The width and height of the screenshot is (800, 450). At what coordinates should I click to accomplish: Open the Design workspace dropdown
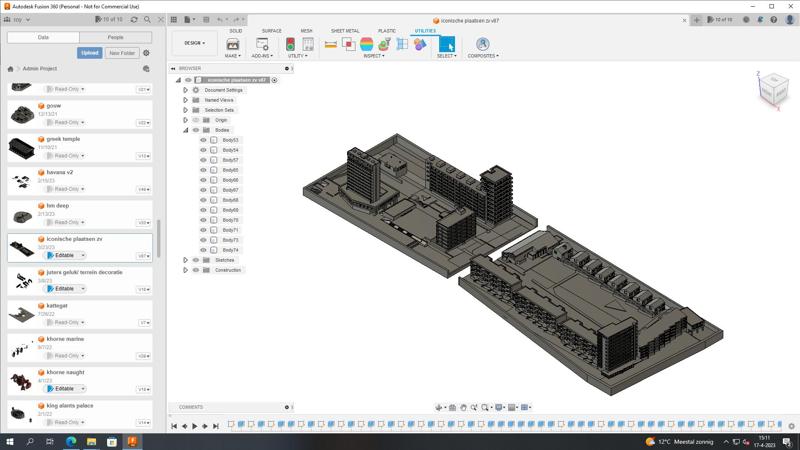[194, 43]
